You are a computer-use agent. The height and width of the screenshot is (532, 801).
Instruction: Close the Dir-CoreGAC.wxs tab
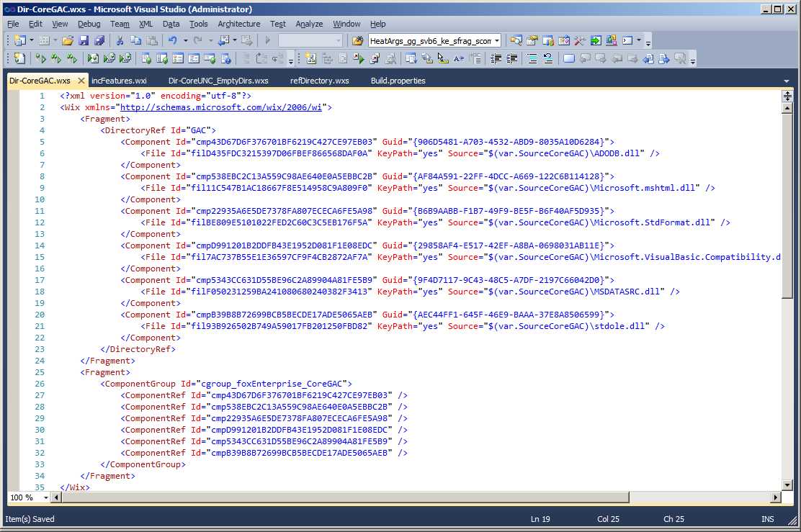[x=81, y=81]
